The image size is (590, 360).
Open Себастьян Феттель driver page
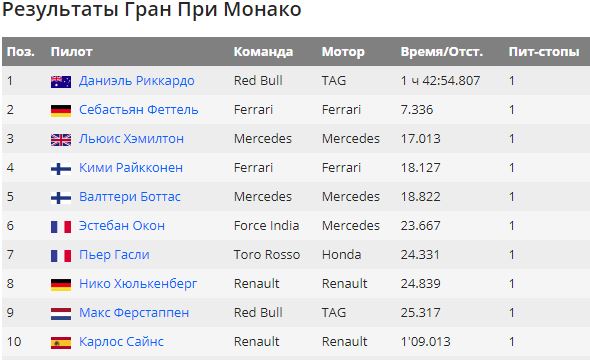tap(138, 109)
